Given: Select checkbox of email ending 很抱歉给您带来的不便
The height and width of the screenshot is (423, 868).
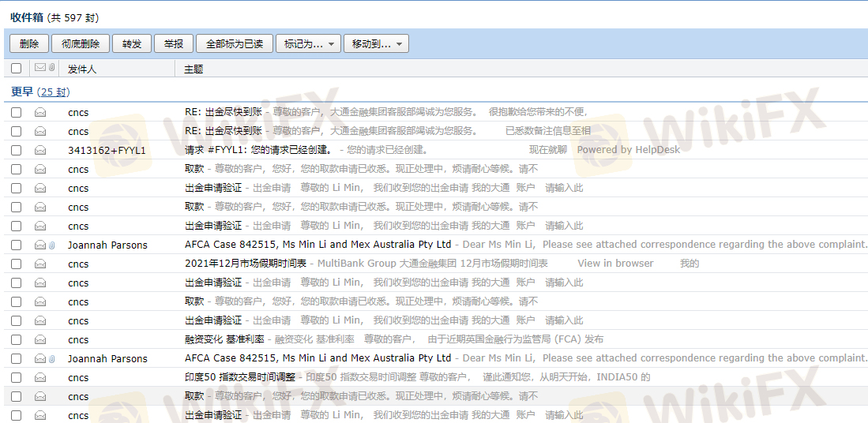Looking at the screenshot, I should click(16, 112).
